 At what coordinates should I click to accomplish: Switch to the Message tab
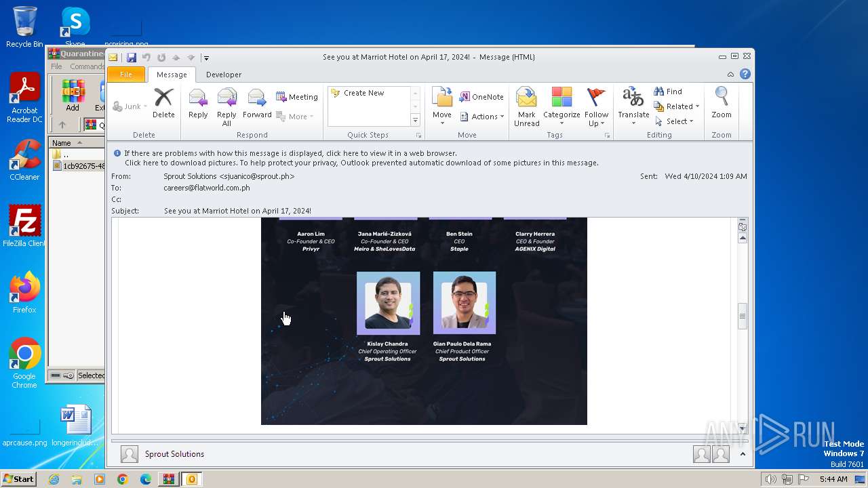pos(172,75)
